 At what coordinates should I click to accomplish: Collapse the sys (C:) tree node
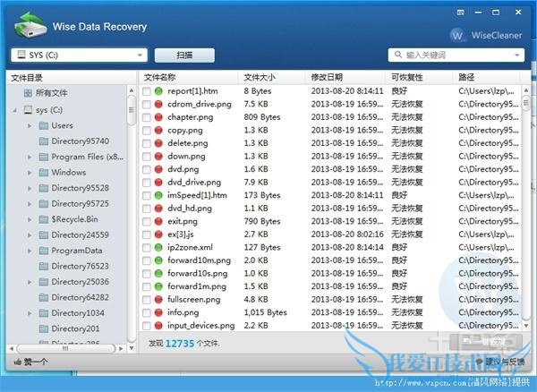coord(14,110)
